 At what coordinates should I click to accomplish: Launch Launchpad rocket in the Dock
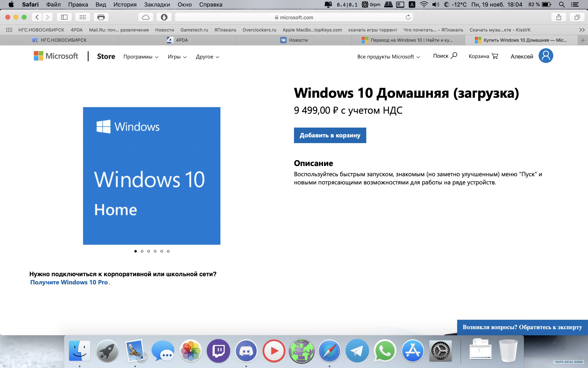(107, 351)
